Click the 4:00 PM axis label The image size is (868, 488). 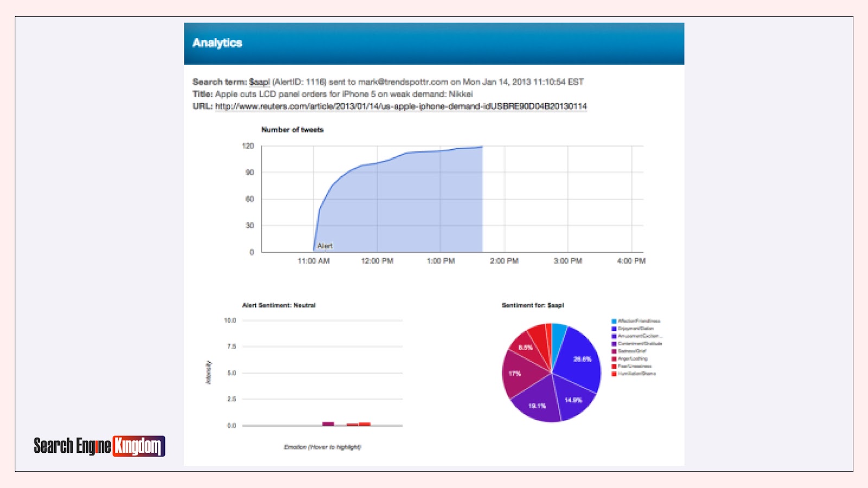point(631,261)
